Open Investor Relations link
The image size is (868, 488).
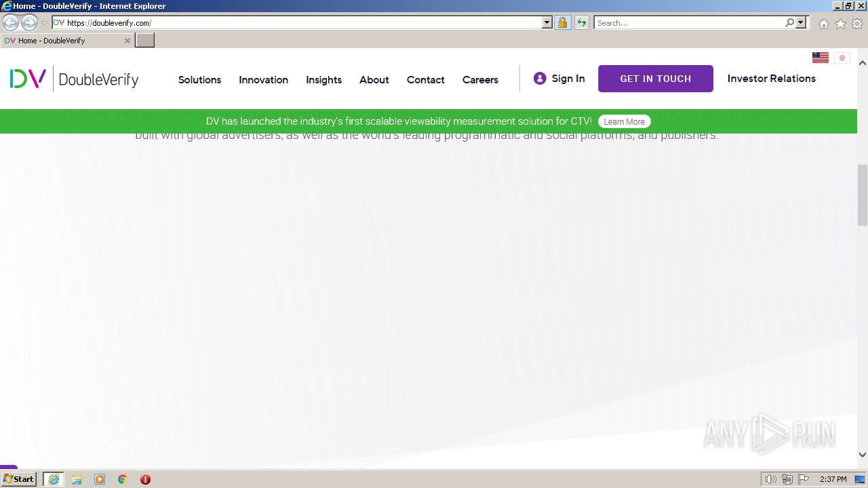772,79
